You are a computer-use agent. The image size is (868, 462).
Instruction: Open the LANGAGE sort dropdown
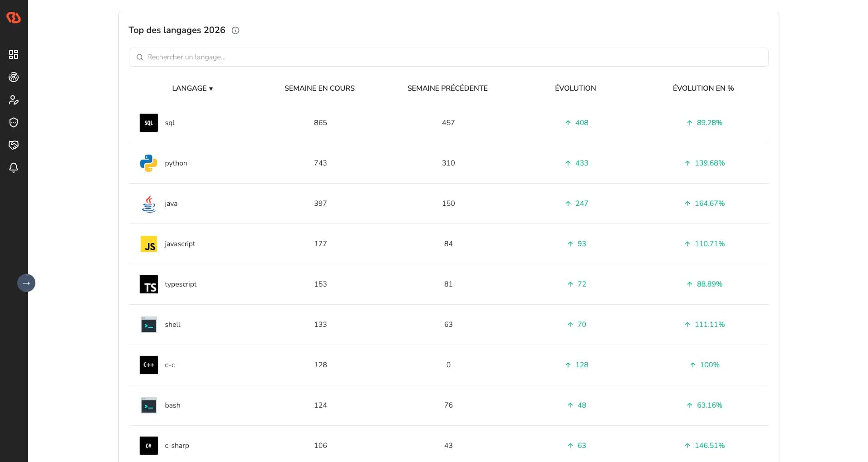(x=192, y=88)
